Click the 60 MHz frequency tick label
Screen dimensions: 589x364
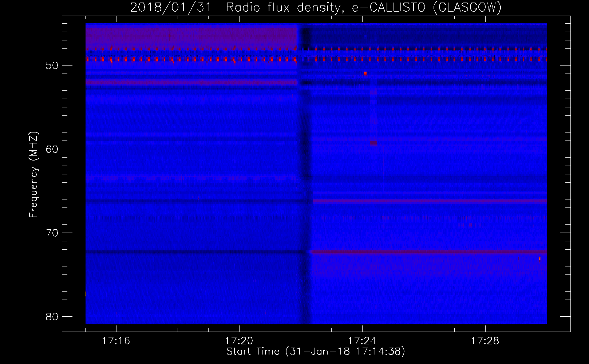point(52,149)
